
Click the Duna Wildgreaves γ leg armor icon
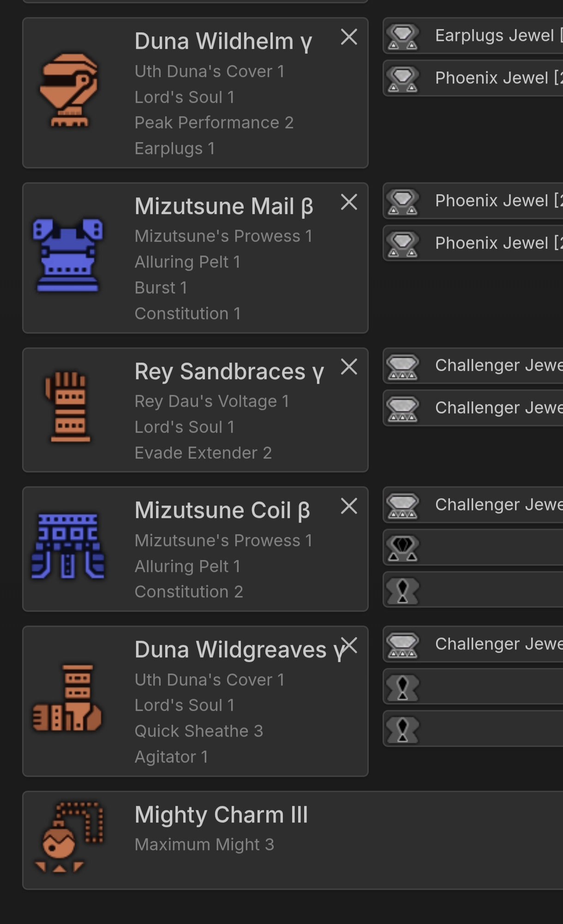pos(68,698)
